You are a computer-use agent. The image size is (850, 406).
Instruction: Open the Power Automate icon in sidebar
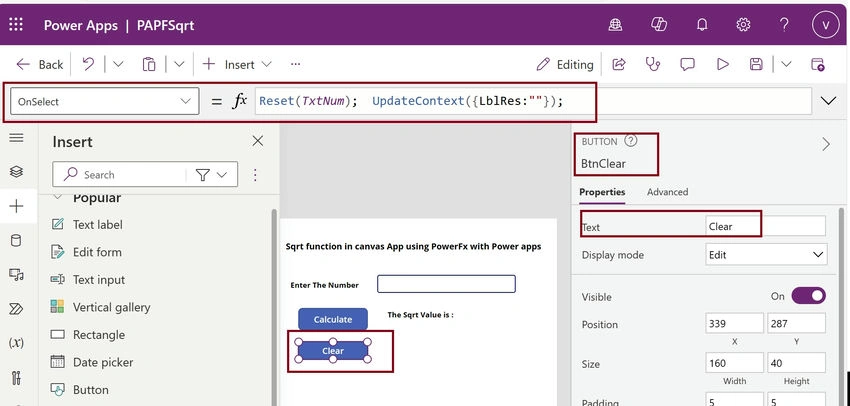click(x=16, y=309)
